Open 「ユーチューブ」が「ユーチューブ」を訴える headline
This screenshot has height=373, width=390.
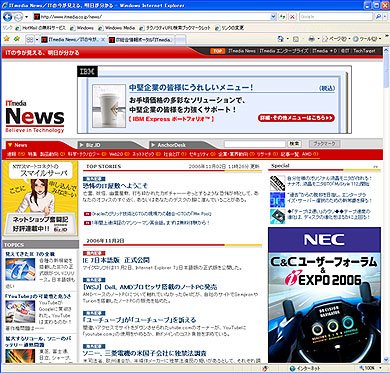(x=139, y=320)
